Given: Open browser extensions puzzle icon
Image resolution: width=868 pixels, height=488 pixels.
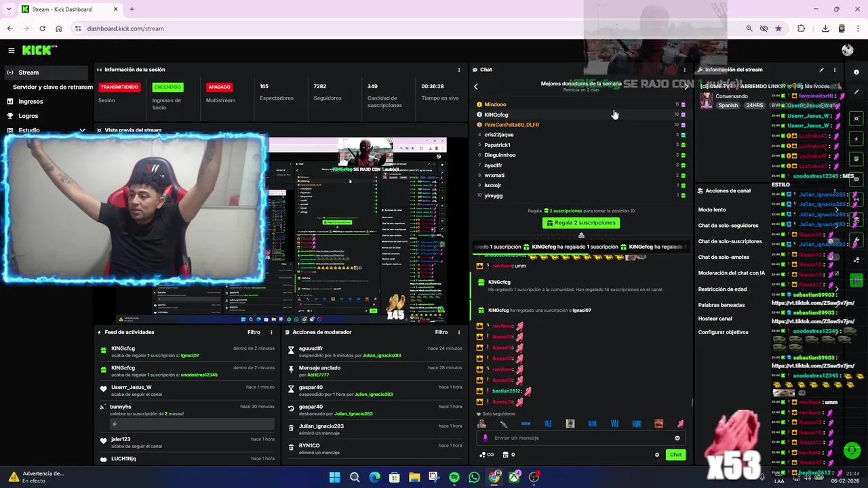Looking at the screenshot, I should (x=802, y=28).
